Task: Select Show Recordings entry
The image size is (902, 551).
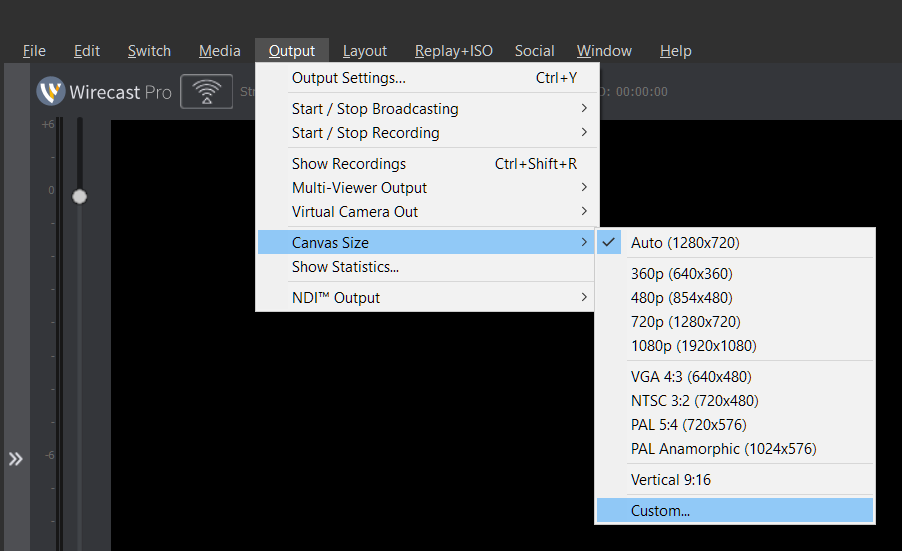Action: [x=427, y=164]
